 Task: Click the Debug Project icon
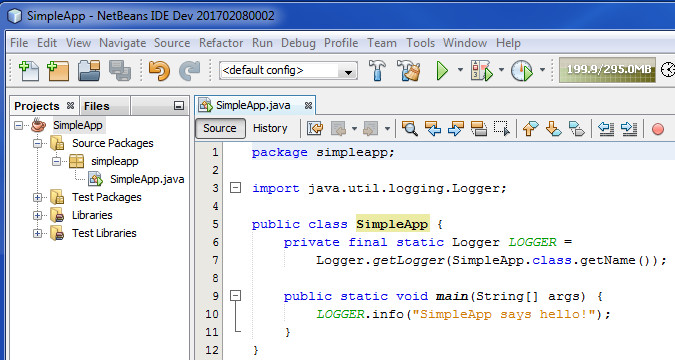482,71
